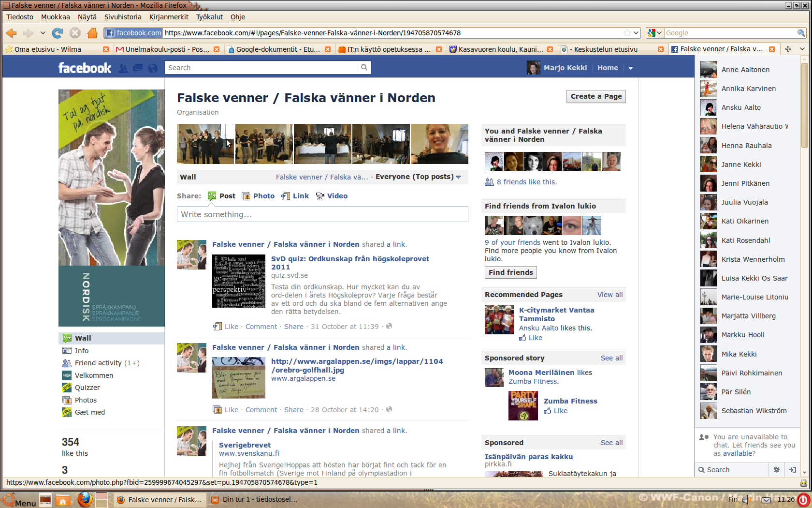Open a new browser tab with plus icon

click(788, 49)
